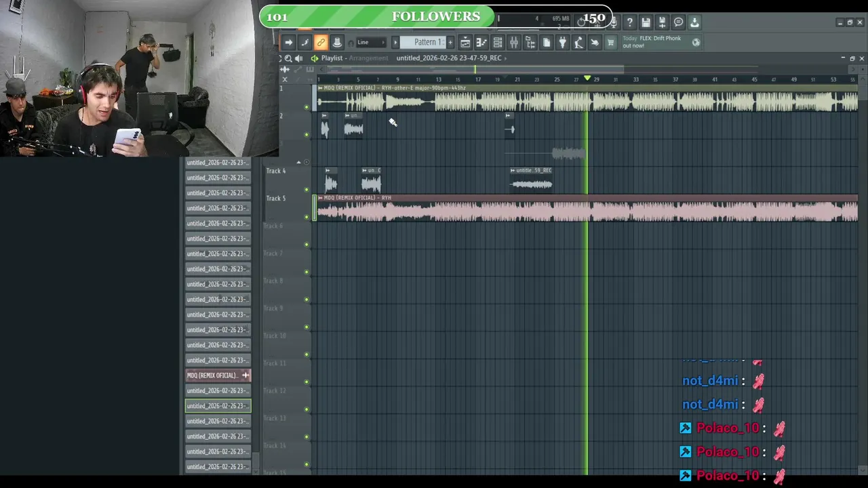The width and height of the screenshot is (868, 488).
Task: Open the content shop cart icon
Action: (x=610, y=42)
